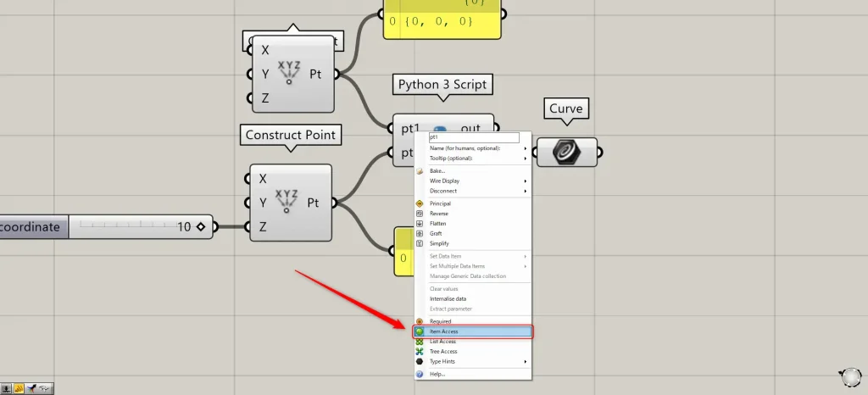Click the Simplify icon in the menu

point(419,243)
